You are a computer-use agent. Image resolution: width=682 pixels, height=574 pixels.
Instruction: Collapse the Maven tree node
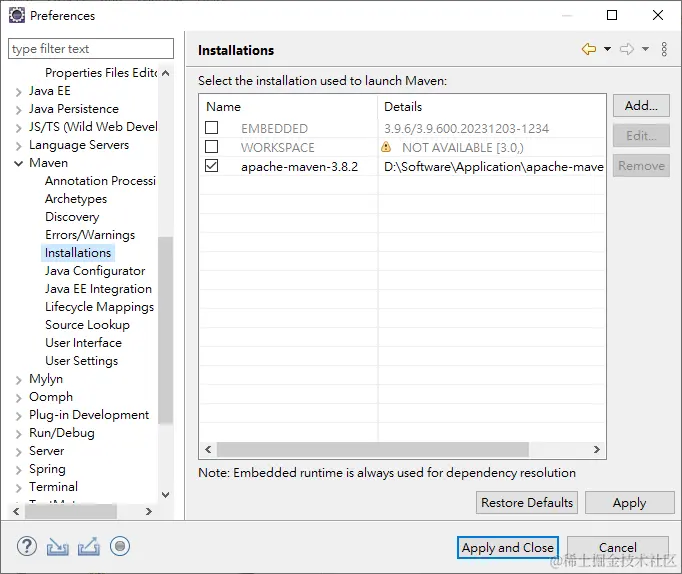pos(18,164)
